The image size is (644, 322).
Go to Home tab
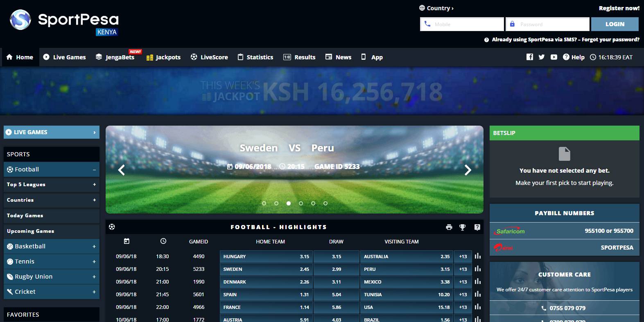20,57
